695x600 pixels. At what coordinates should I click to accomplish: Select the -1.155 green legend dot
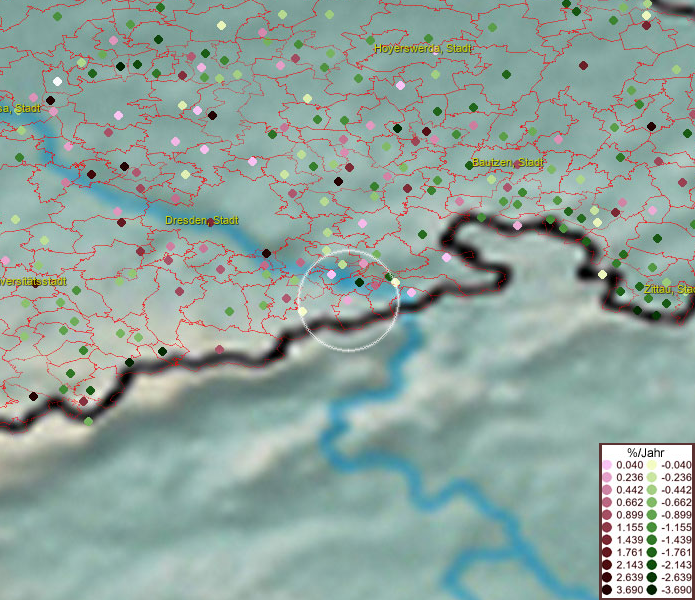tap(650, 527)
